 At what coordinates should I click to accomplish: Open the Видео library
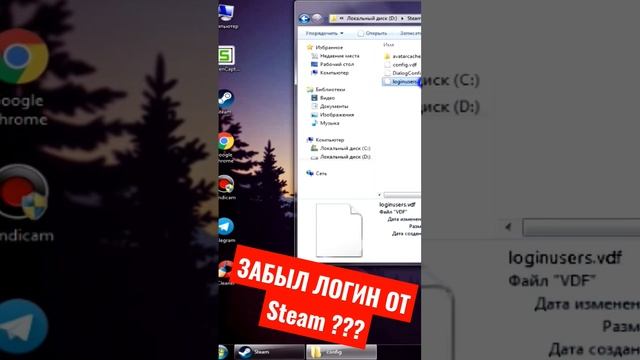323,98
